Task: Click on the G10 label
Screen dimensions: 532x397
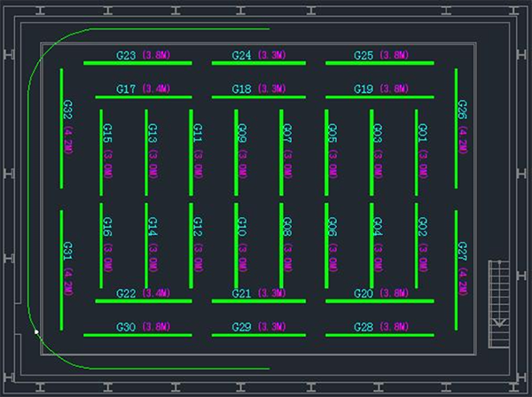Action: (242, 227)
